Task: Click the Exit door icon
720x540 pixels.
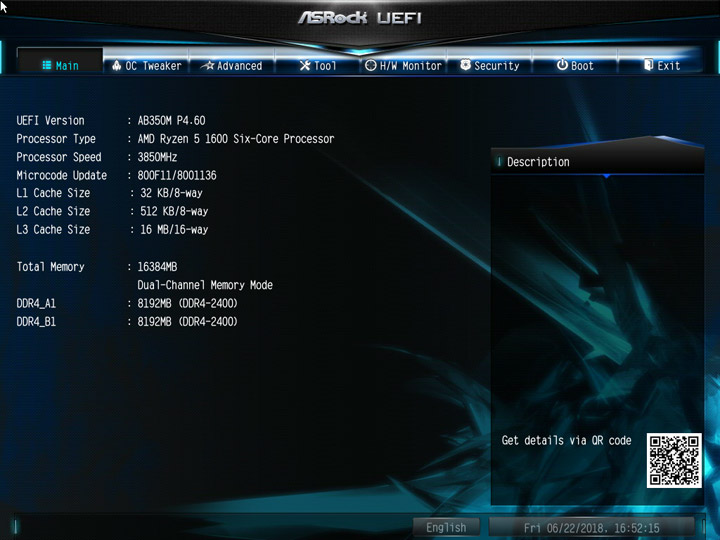Action: 648,65
